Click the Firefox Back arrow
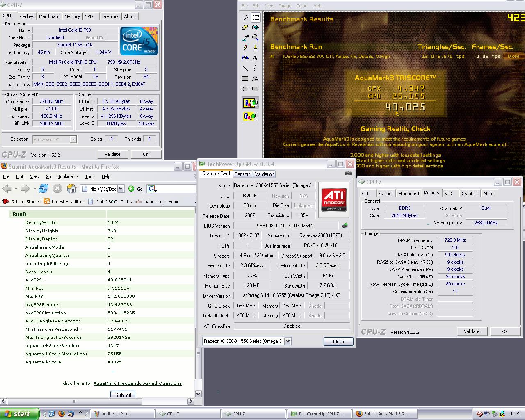The width and height of the screenshot is (525, 420). pyautogui.click(x=7, y=189)
